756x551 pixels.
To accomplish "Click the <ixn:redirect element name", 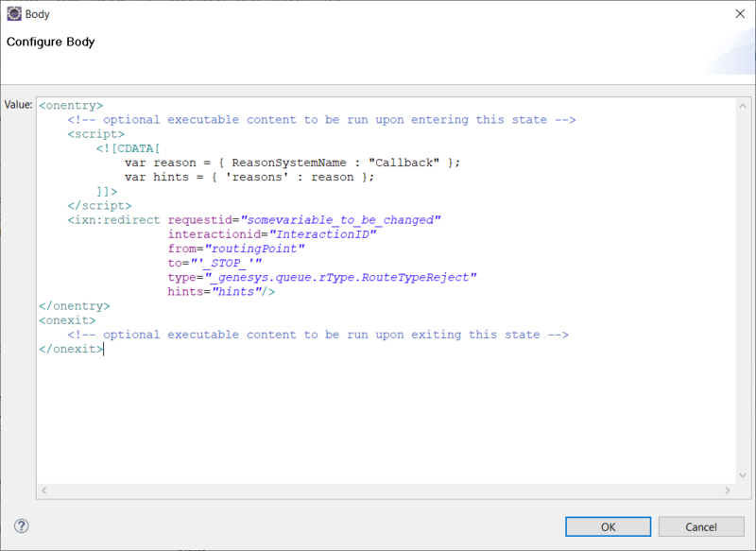I will point(113,220).
